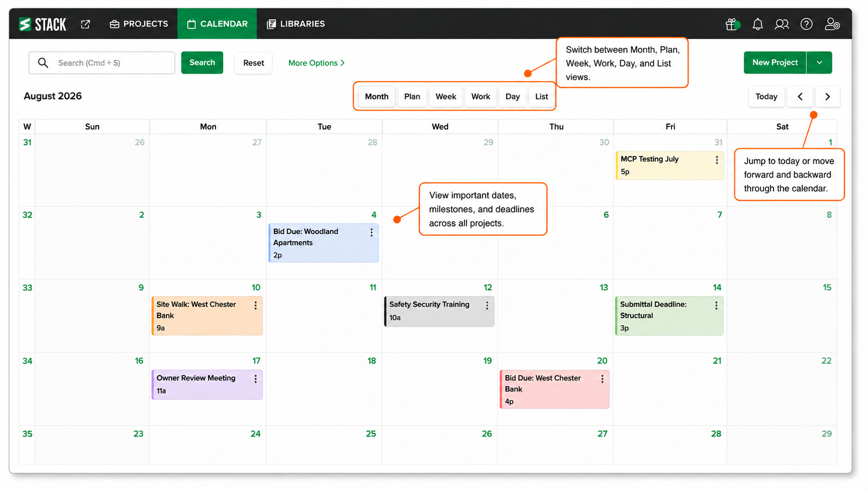
Task: Click the green Search button
Action: click(x=202, y=62)
